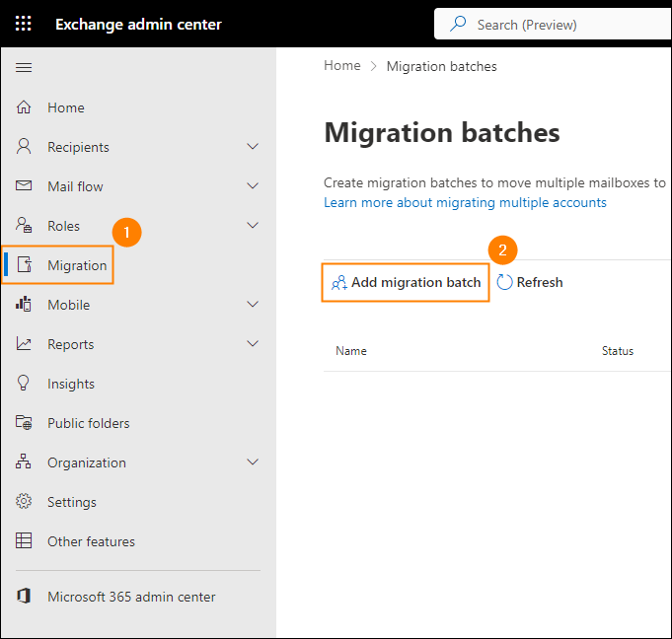This screenshot has height=639, width=672.
Task: Open the app launcher waffle icon
Action: click(x=23, y=24)
